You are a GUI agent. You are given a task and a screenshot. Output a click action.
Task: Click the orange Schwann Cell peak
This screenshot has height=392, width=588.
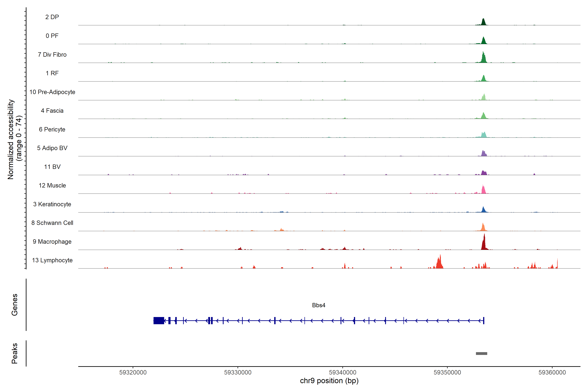click(483, 228)
